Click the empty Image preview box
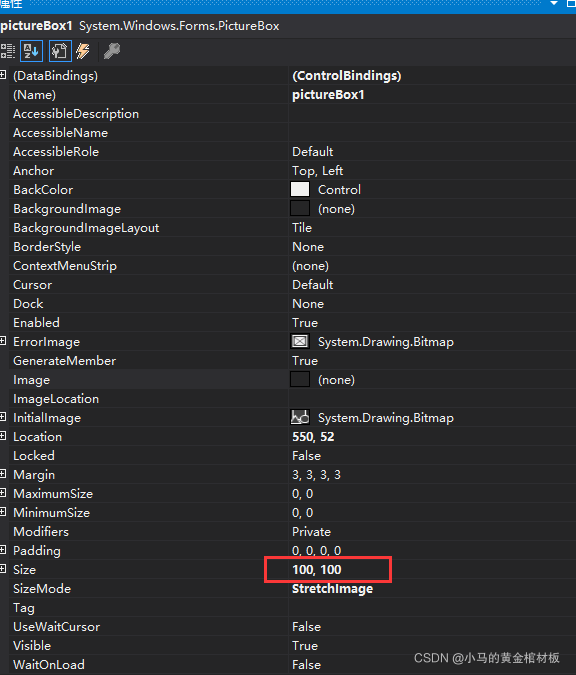The image size is (576, 675). (x=300, y=380)
